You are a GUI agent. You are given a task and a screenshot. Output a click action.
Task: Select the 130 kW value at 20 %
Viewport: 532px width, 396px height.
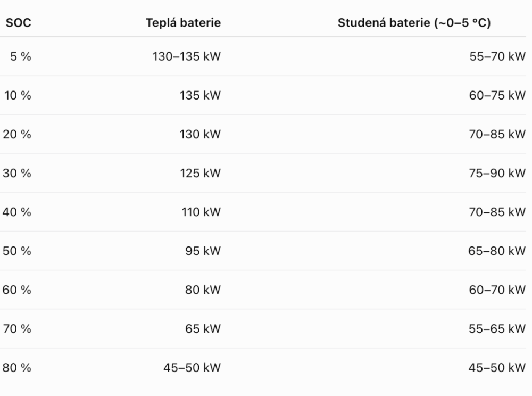(200, 134)
